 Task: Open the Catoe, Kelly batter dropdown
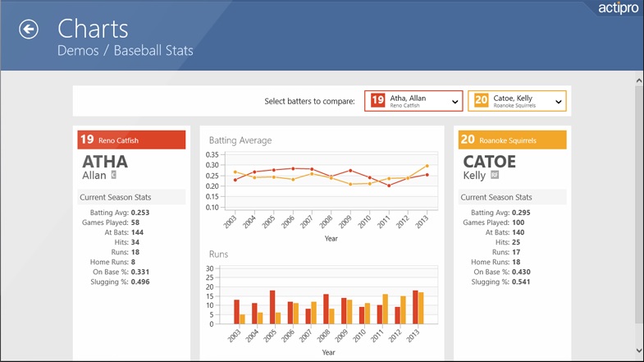(518, 100)
